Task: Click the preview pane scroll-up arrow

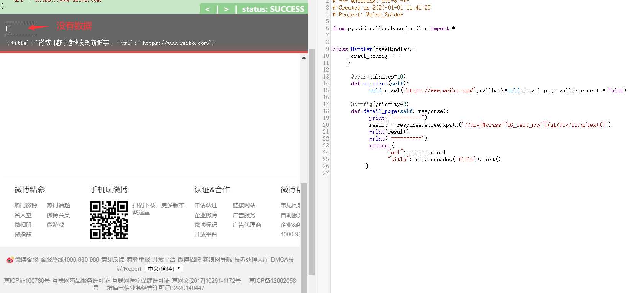Action: 304,58
